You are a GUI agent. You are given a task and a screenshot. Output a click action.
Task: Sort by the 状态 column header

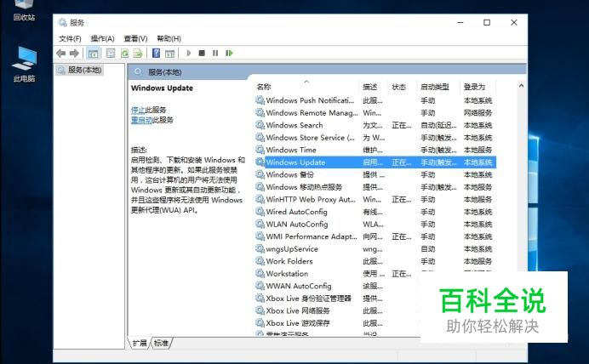point(399,87)
